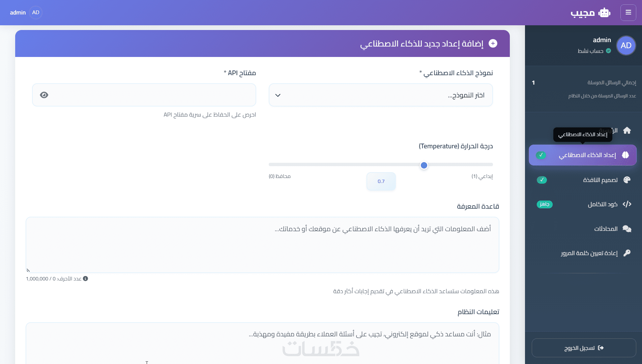Image resolution: width=642 pixels, height=364 pixels.
Task: Click the robot logo icon beside مجيب
Action: [x=604, y=13]
